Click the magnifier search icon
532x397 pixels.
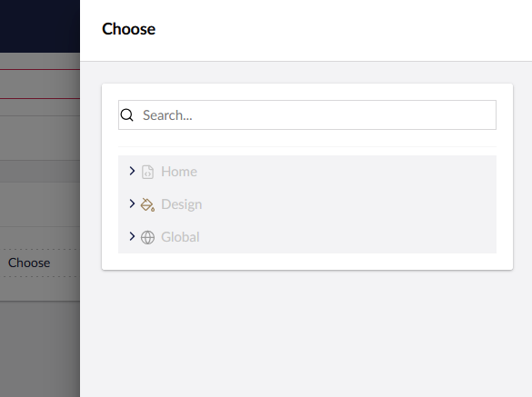click(x=127, y=115)
